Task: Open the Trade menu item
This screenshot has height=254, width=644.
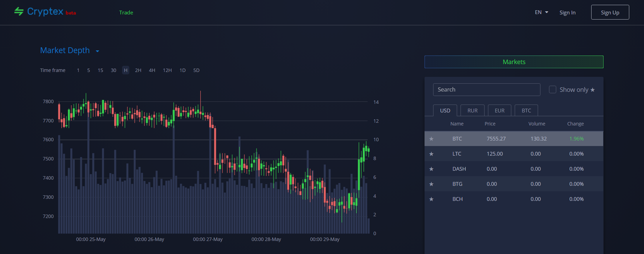Action: tap(126, 13)
